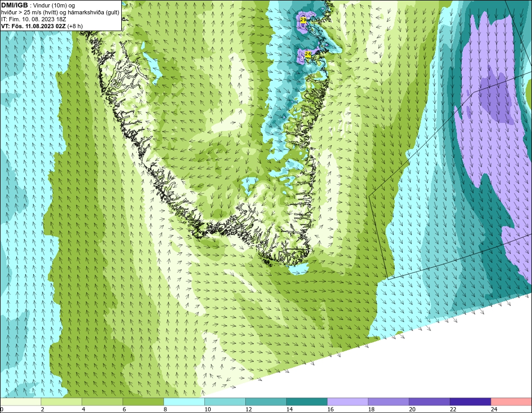Viewport: 532px width, 413px height.
Task: Click the 'hviður > 25 m/s (hvítt)' legend description
Action: click(29, 13)
